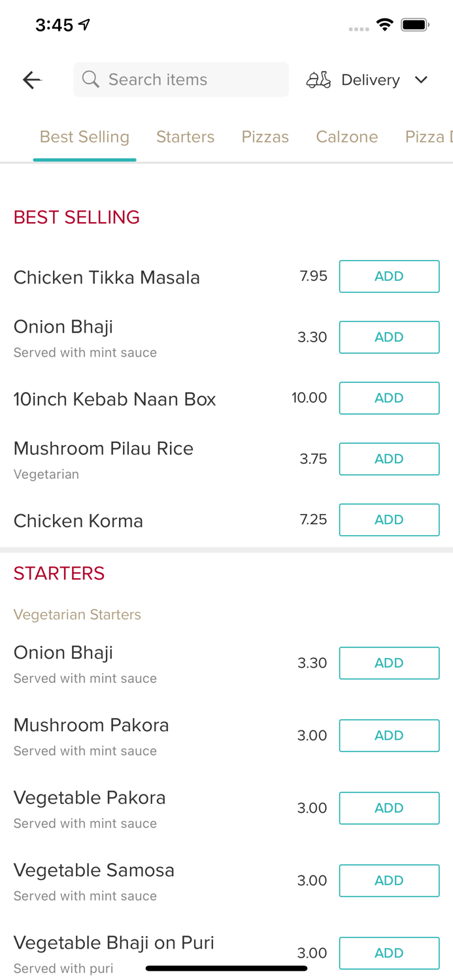Switch to the Starters tab

185,137
